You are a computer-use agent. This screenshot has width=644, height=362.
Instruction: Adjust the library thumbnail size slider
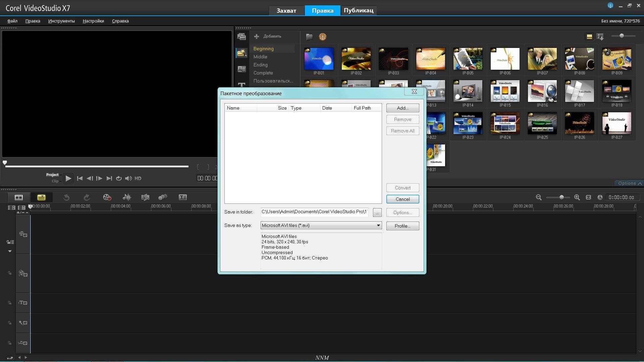click(x=622, y=36)
